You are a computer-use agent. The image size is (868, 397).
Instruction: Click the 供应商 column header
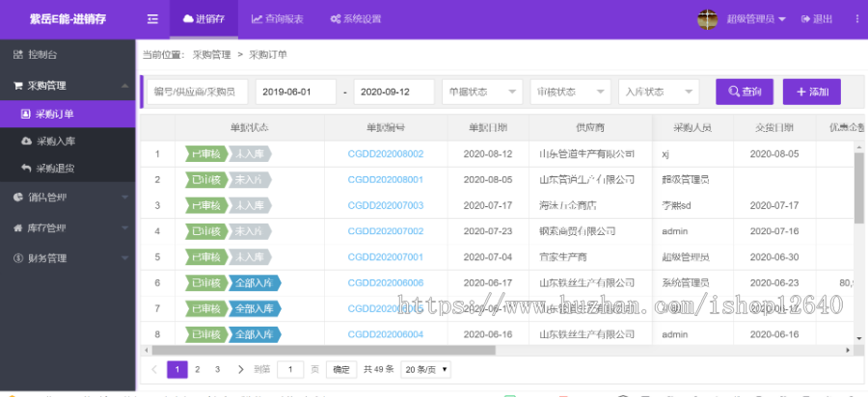590,128
